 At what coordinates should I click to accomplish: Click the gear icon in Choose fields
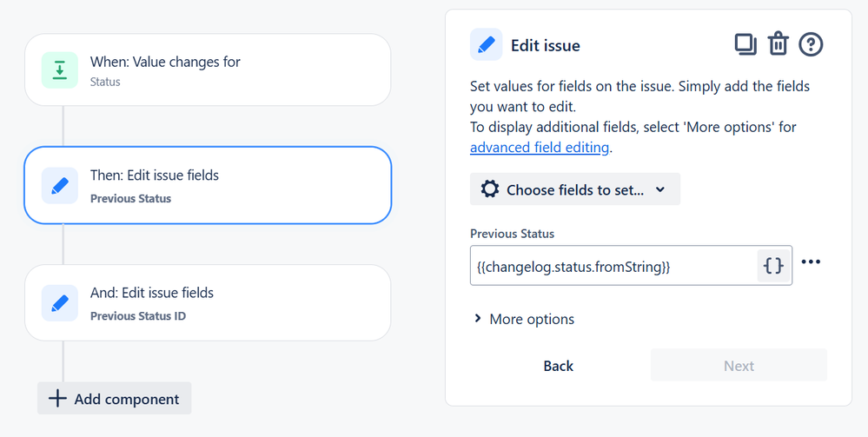click(x=490, y=189)
